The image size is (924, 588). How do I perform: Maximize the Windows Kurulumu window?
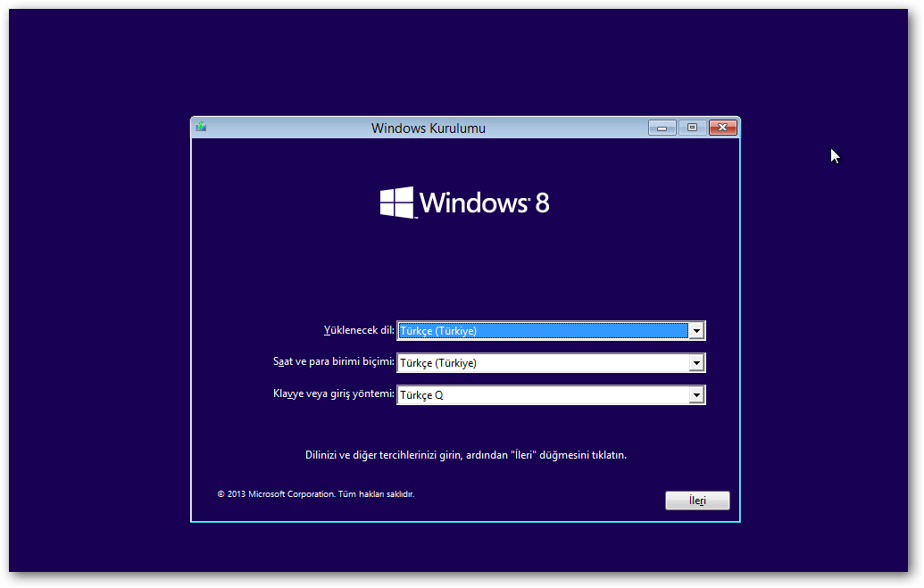coord(693,128)
